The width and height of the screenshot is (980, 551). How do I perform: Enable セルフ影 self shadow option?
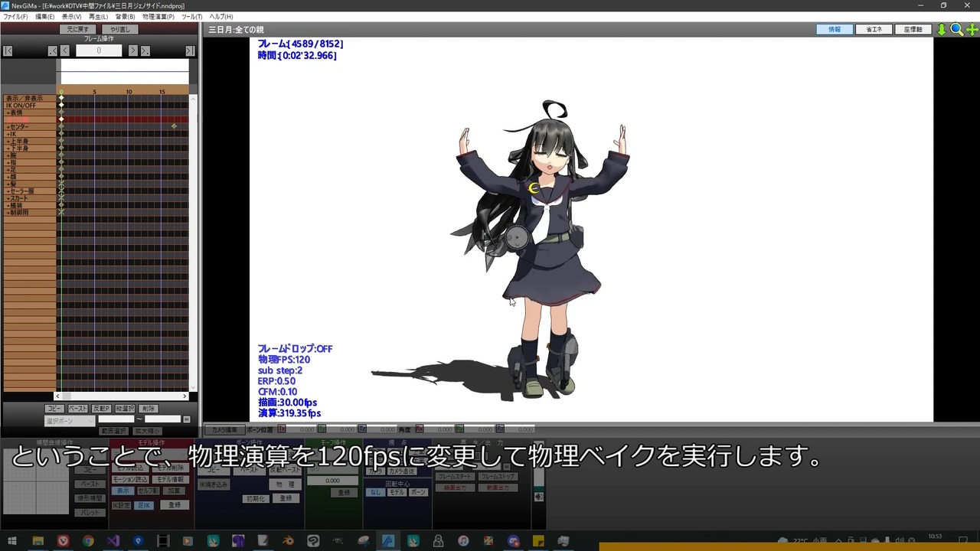(x=150, y=491)
